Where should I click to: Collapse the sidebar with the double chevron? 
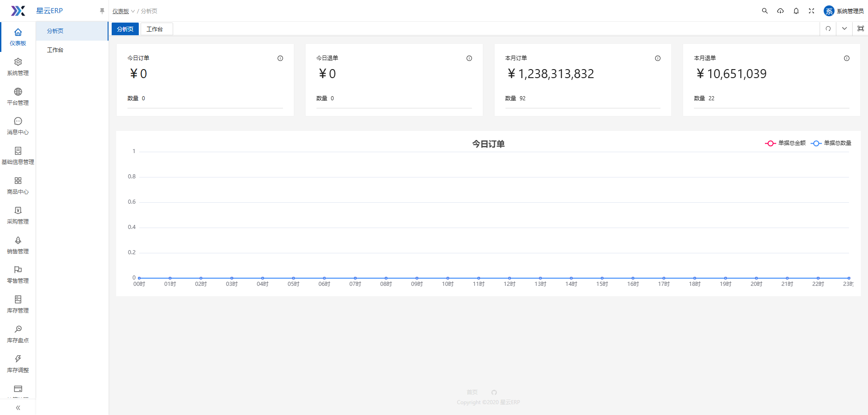tap(18, 408)
